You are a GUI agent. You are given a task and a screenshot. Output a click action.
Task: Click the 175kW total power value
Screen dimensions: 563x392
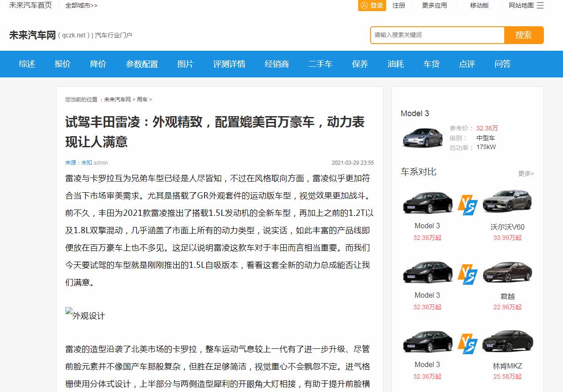tap(486, 147)
